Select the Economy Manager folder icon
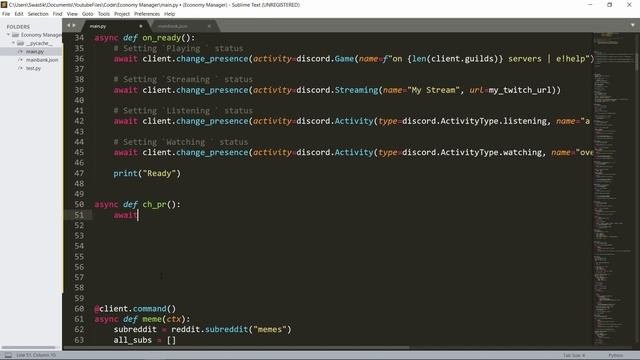The width and height of the screenshot is (640, 360). point(16,35)
